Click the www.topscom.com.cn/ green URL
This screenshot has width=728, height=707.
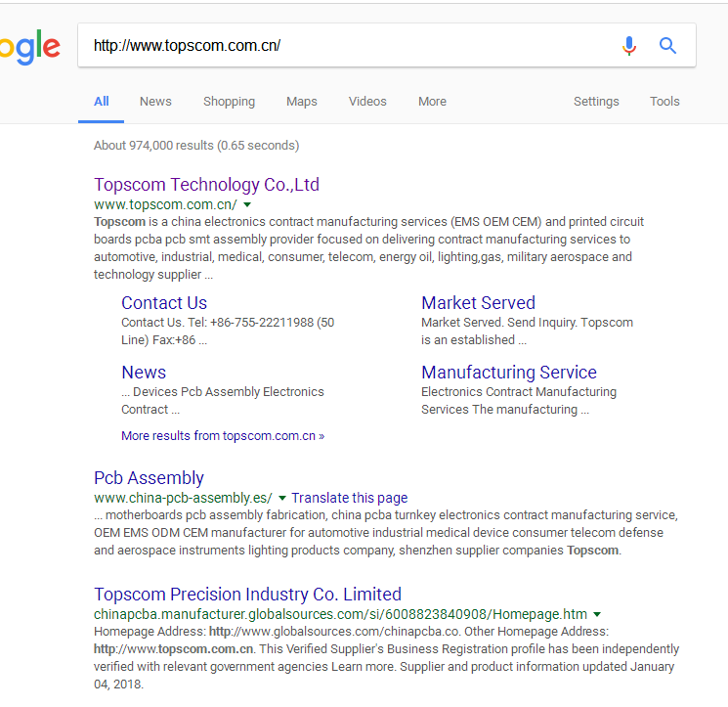point(165,204)
